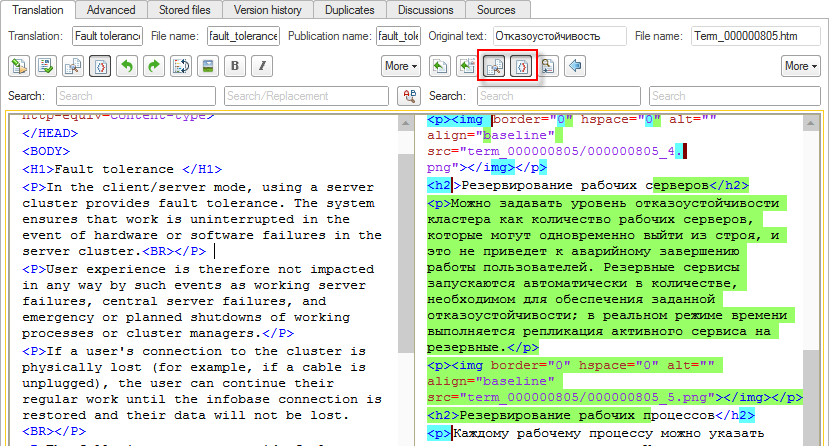
Task: Open the Discussions tab
Action: tap(426, 10)
